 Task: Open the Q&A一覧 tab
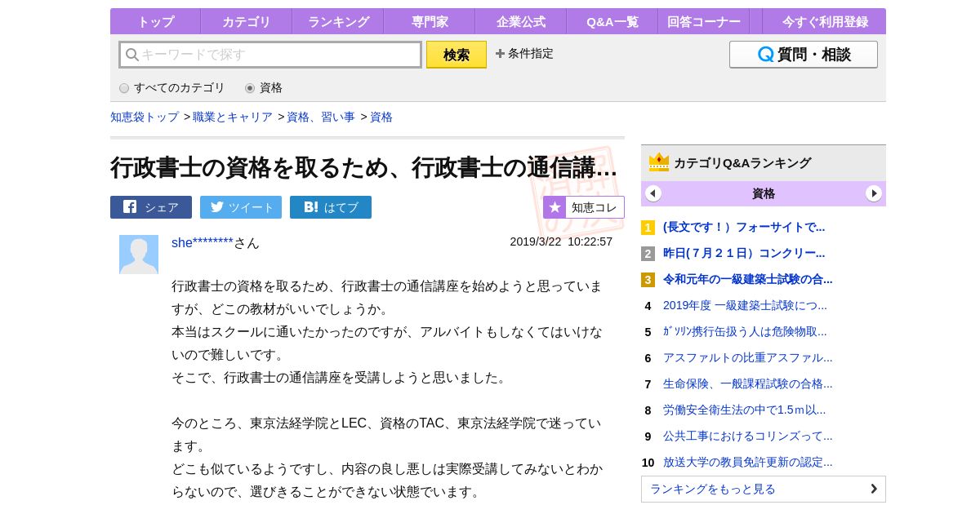coord(612,21)
